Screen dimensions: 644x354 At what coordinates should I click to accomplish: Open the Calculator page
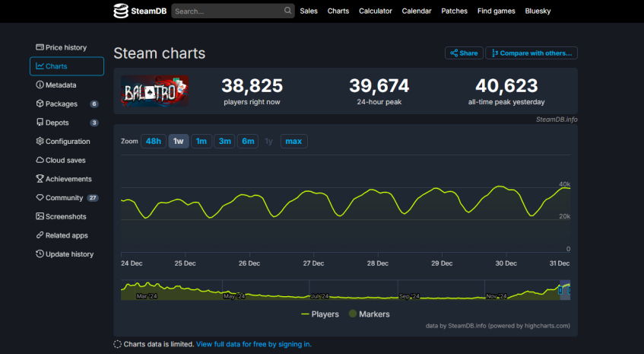pos(376,11)
